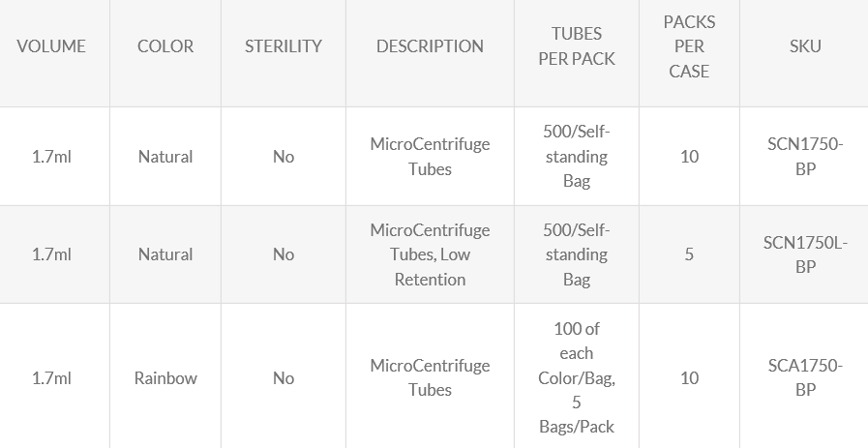Select the packs per case value 5
868x448 pixels.
[689, 254]
